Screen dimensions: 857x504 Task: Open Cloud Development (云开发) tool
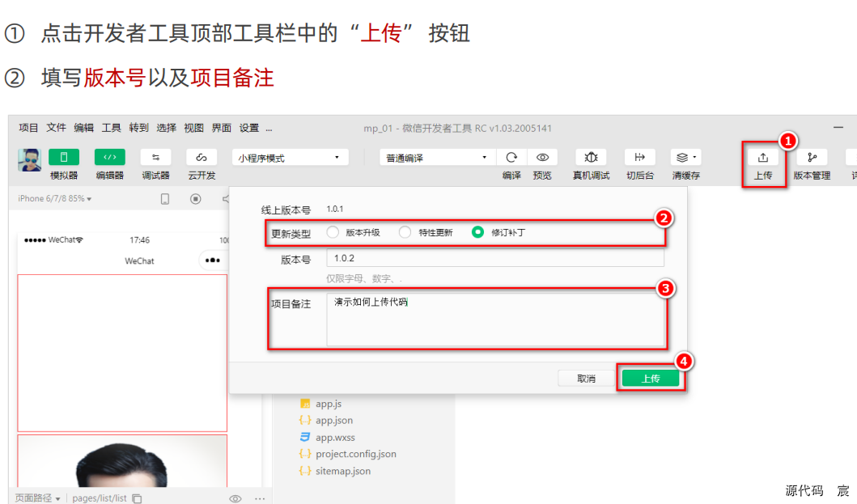pos(202,158)
